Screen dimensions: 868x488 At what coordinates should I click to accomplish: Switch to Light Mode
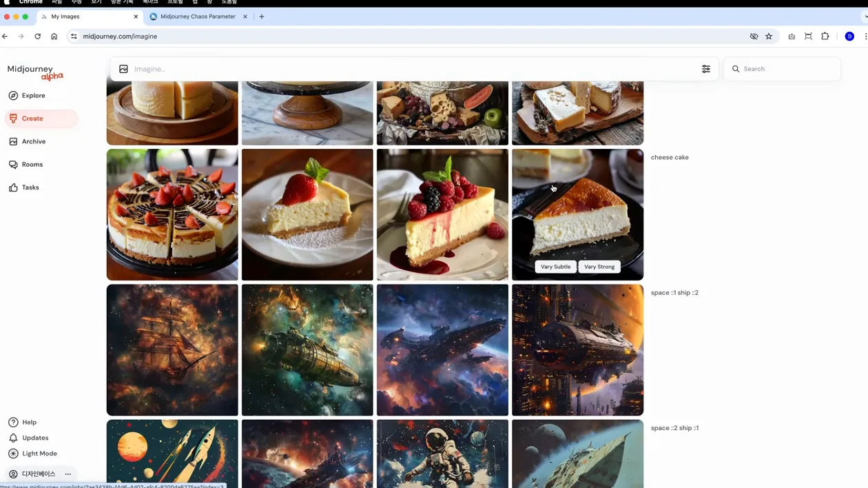[32, 454]
